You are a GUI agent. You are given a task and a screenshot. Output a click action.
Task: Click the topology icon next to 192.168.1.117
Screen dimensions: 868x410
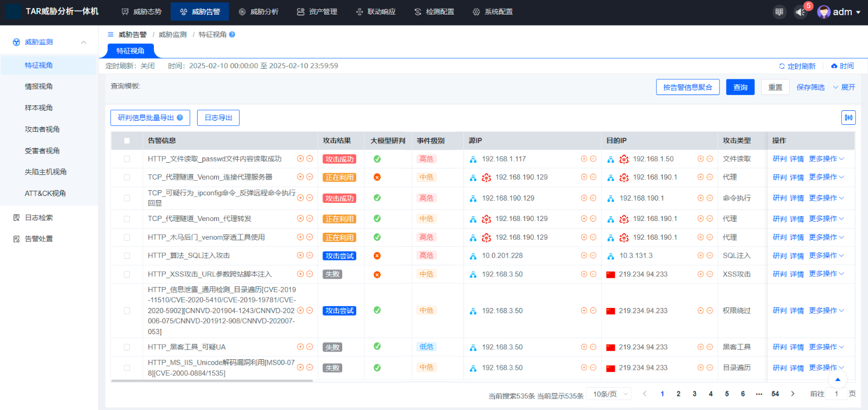(473, 158)
